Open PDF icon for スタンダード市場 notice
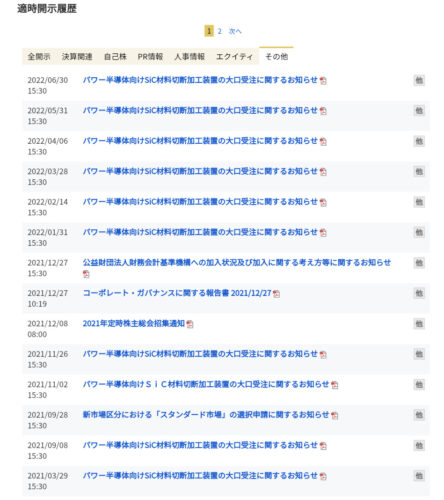The width and height of the screenshot is (444, 500). [x=334, y=415]
